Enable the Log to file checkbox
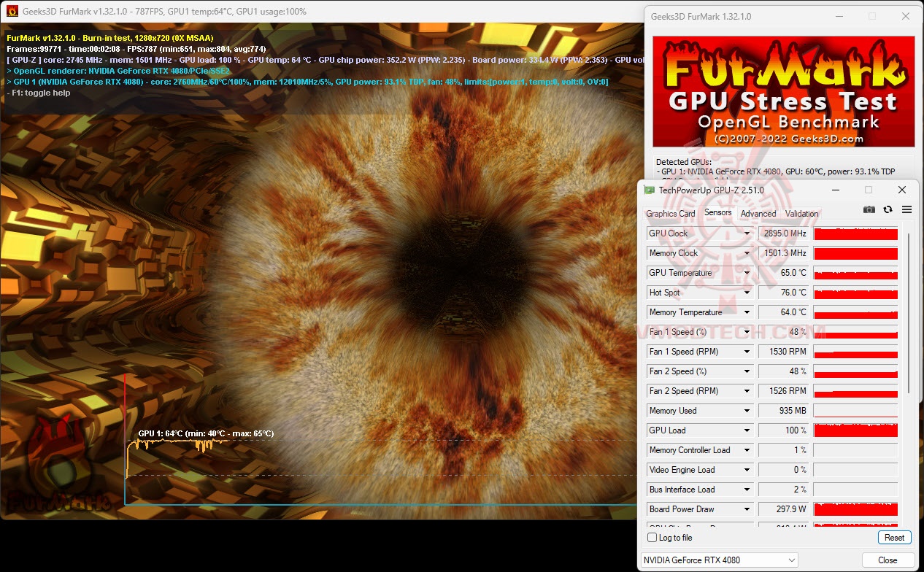This screenshot has width=924, height=572. pyautogui.click(x=652, y=538)
